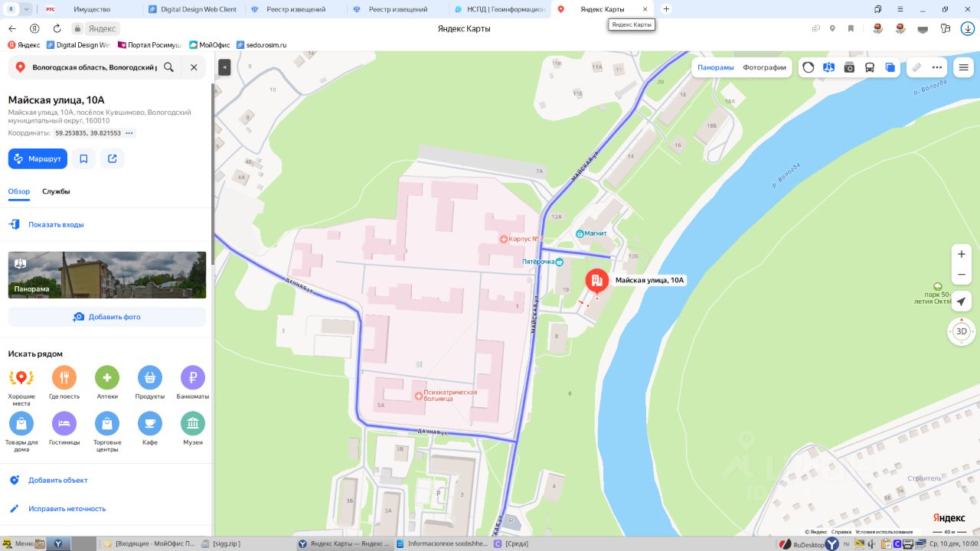Search nearby Где поесть places
Viewport: 980px width, 551px height.
(64, 383)
